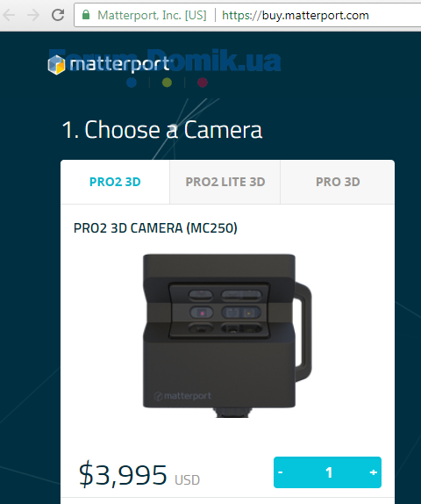The image size is (421, 504).
Task: Click the Pro2 3D camera product image
Action: (x=227, y=335)
